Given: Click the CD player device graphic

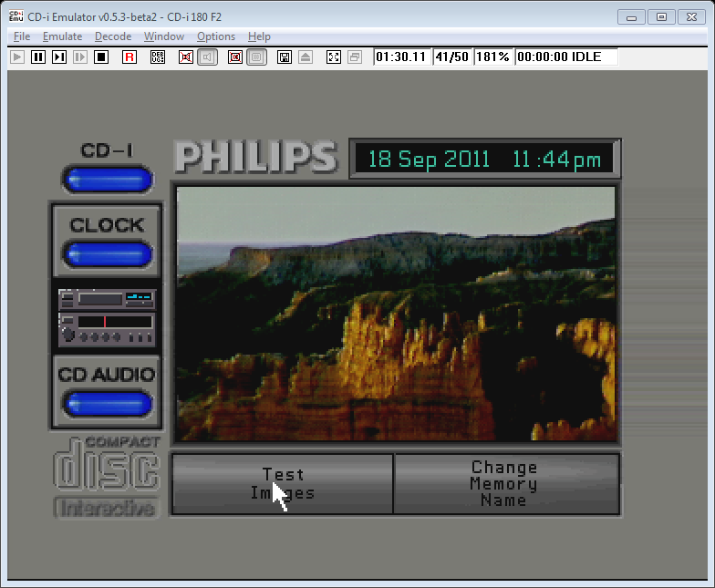Looking at the screenshot, I should [x=107, y=317].
